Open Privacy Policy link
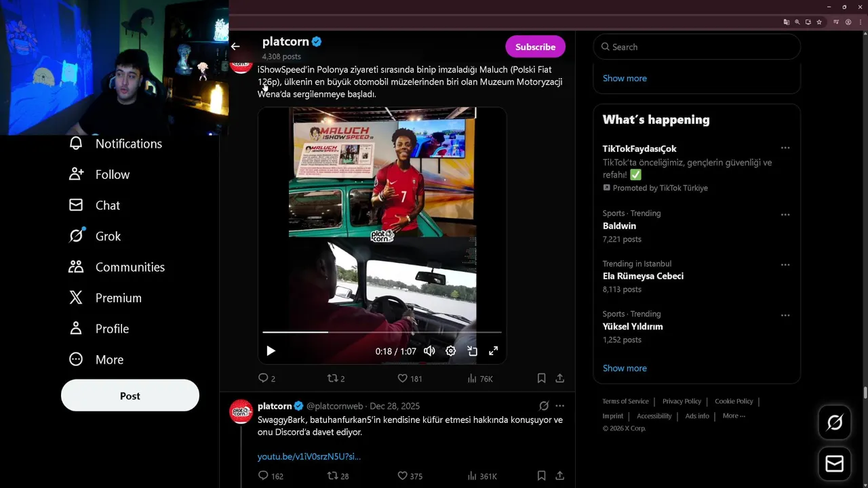This screenshot has width=868, height=488. (x=682, y=401)
